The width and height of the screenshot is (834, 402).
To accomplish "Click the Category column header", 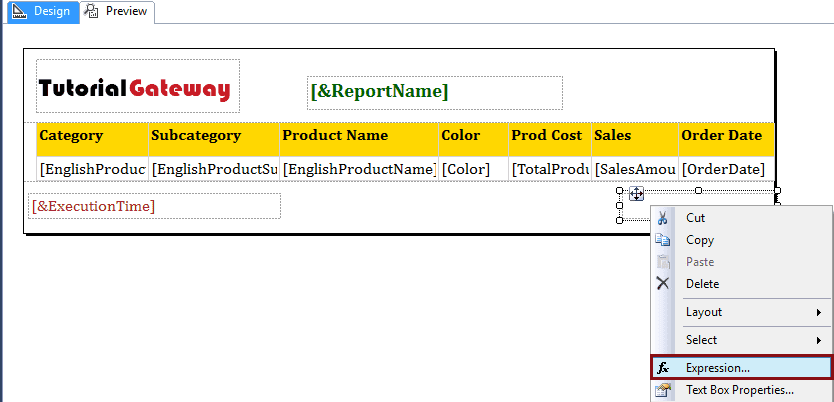I will click(92, 139).
